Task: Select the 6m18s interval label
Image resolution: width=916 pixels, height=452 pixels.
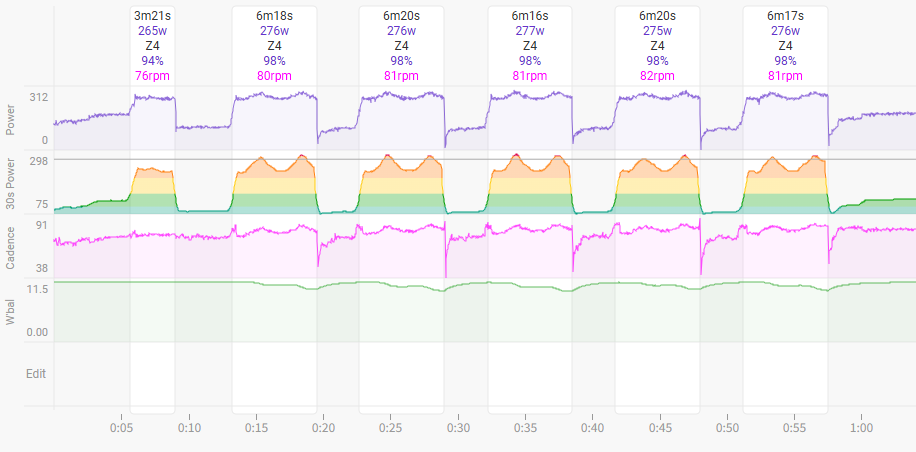Action: (x=275, y=16)
